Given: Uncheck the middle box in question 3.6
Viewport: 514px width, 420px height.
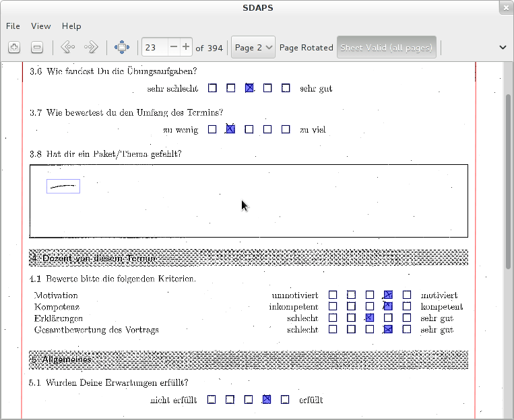Looking at the screenshot, I should (x=249, y=88).
